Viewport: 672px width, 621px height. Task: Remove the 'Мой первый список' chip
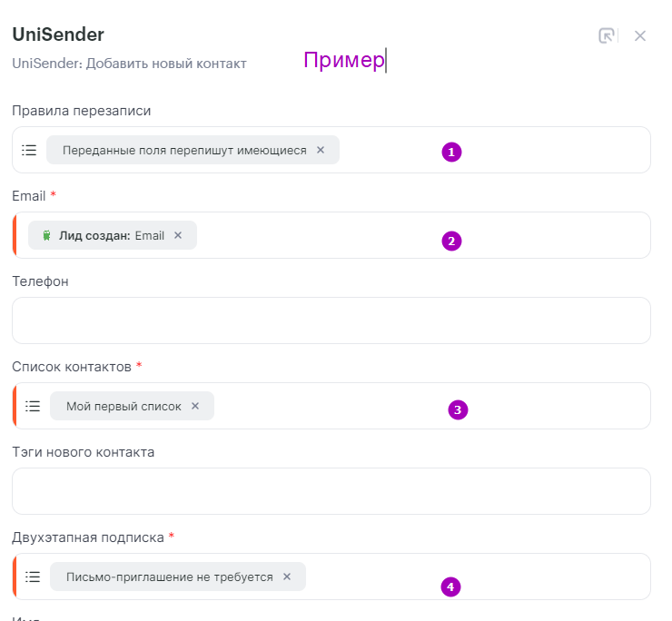pyautogui.click(x=195, y=406)
